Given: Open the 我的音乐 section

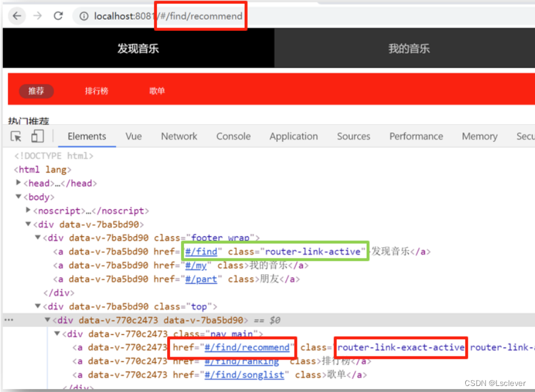Looking at the screenshot, I should [x=409, y=48].
